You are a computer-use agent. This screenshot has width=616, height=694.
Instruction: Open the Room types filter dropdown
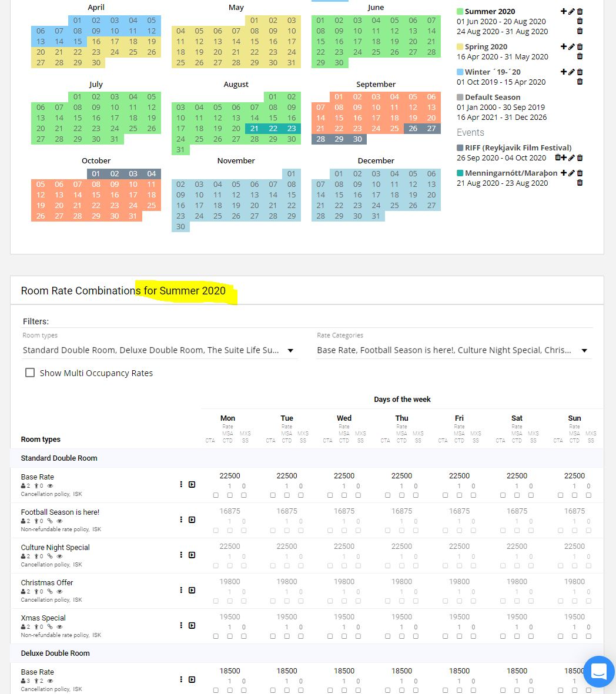tap(159, 350)
